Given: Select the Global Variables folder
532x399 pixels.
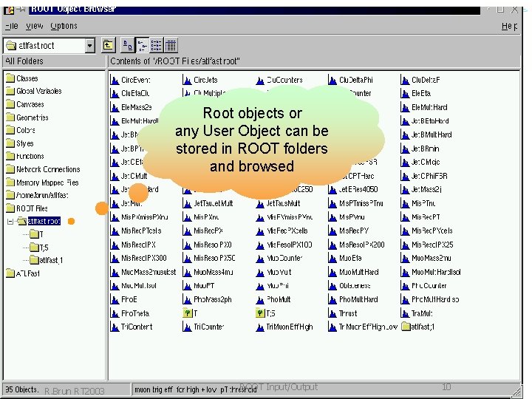Looking at the screenshot, I should tap(34, 91).
